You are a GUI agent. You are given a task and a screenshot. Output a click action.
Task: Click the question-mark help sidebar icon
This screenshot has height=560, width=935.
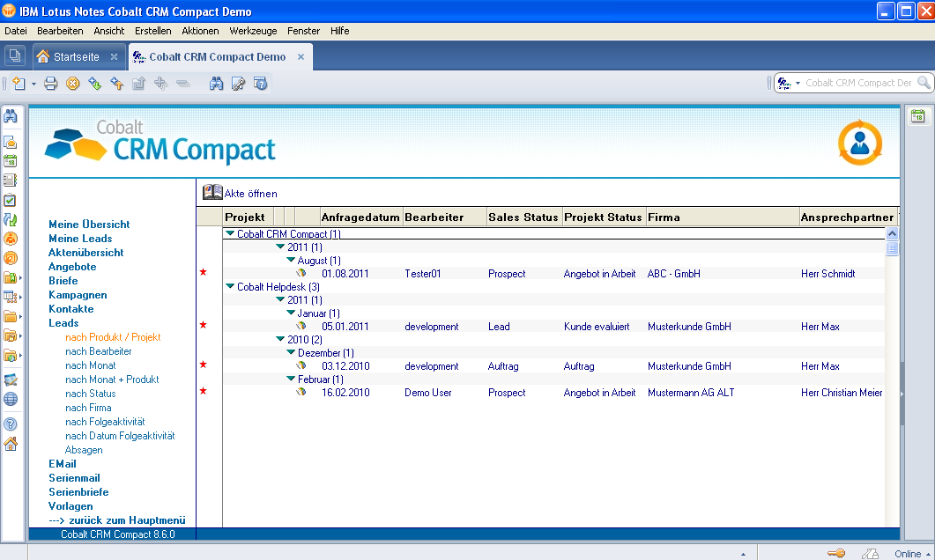(11, 424)
